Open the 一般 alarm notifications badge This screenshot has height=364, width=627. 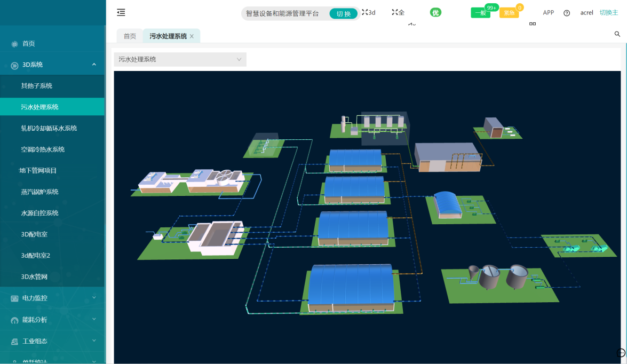[480, 13]
